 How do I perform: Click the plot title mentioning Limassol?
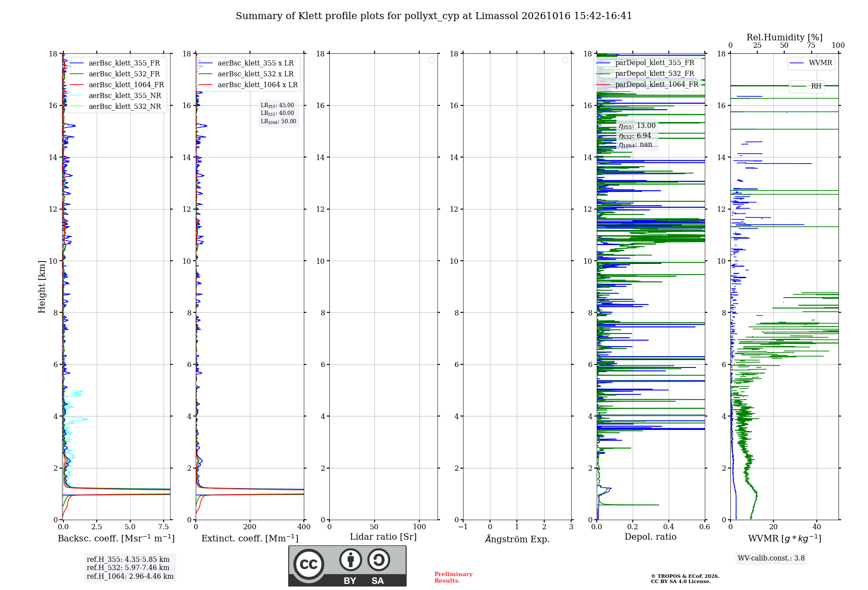434,16
